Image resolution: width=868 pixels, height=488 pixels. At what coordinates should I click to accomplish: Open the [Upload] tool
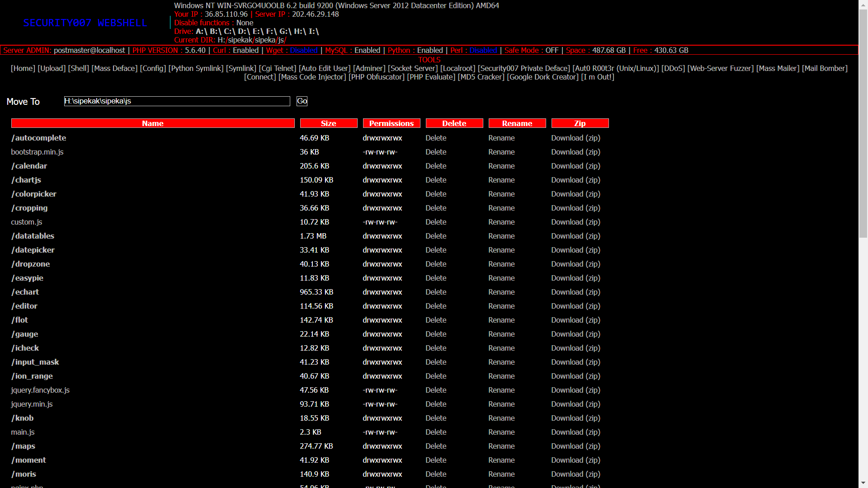52,68
